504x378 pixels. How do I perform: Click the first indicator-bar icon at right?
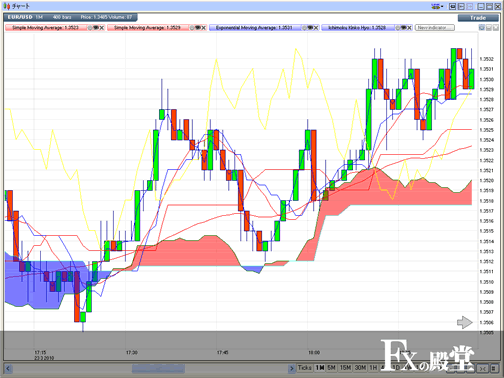click(482, 28)
